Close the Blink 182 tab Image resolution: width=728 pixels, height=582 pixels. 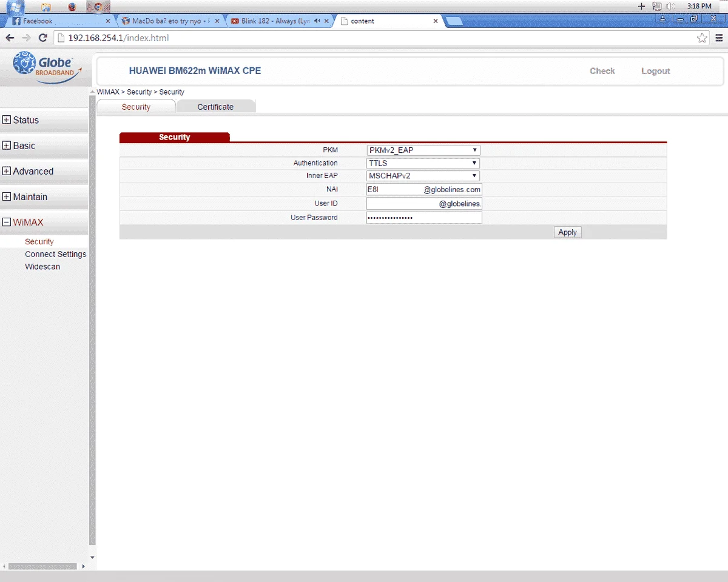point(326,21)
